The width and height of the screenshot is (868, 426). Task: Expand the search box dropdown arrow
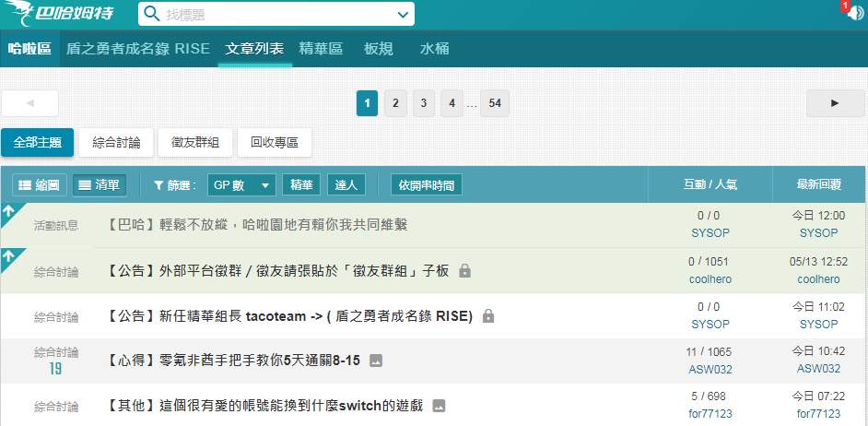point(403,15)
